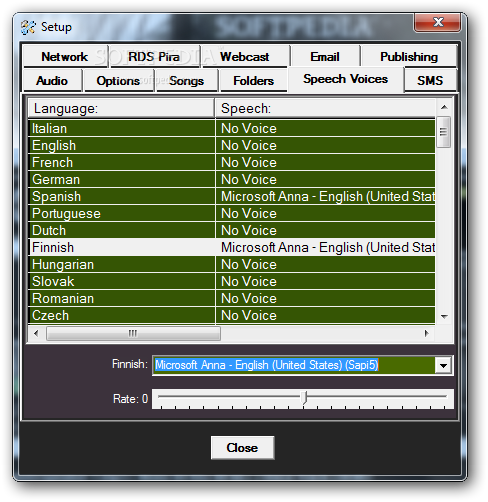Click the Language column header
Image resolution: width=488 pixels, height=502 pixels.
[x=121, y=108]
